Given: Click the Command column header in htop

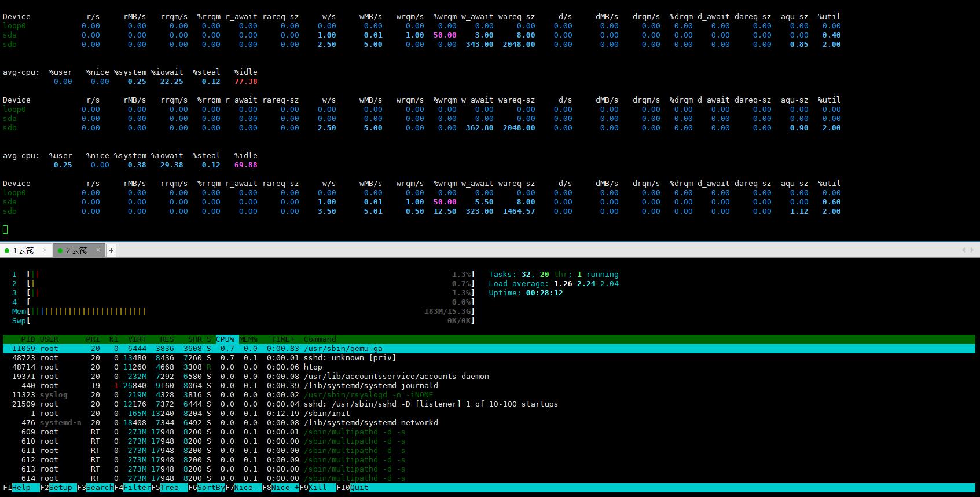Looking at the screenshot, I should [x=320, y=339].
